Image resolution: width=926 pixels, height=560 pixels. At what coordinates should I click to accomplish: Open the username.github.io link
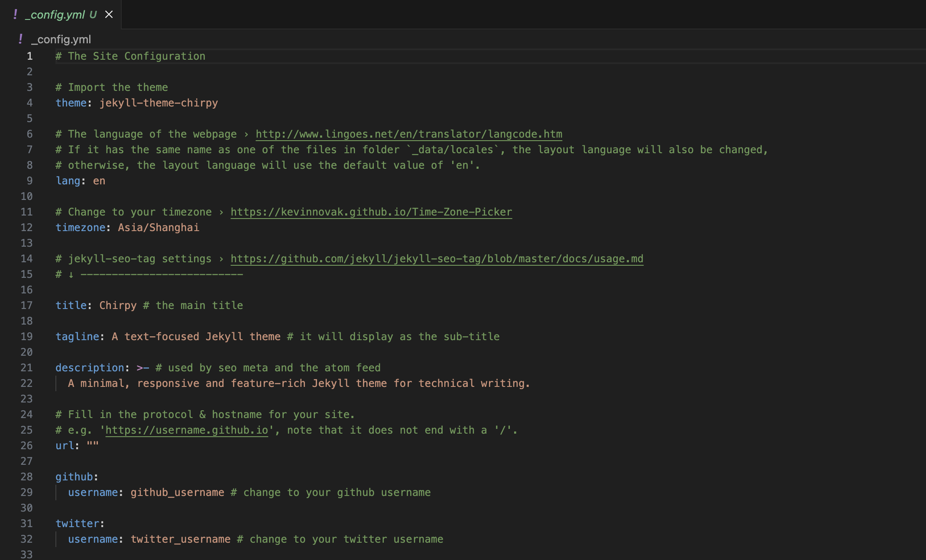(x=187, y=430)
